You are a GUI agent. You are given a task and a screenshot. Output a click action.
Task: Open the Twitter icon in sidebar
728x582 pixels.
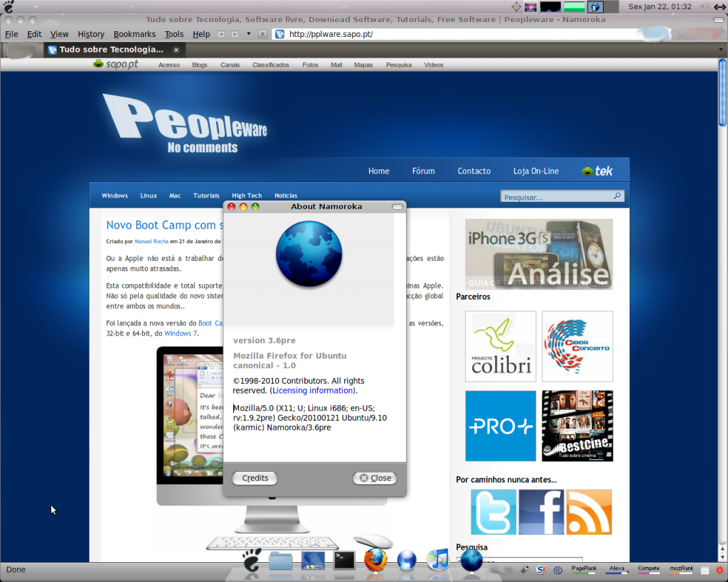coord(493,512)
